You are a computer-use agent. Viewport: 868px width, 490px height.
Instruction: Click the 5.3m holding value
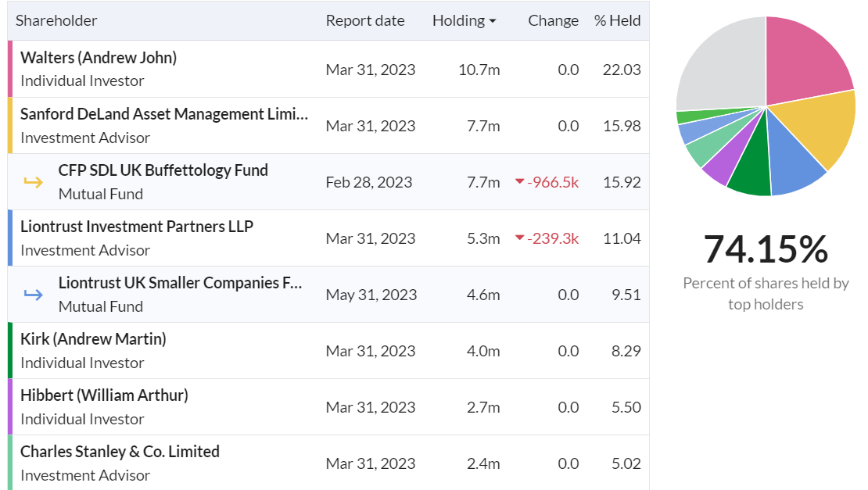(483, 238)
